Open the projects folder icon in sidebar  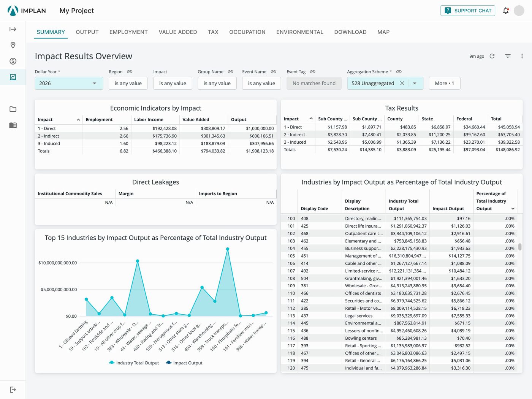[13, 109]
